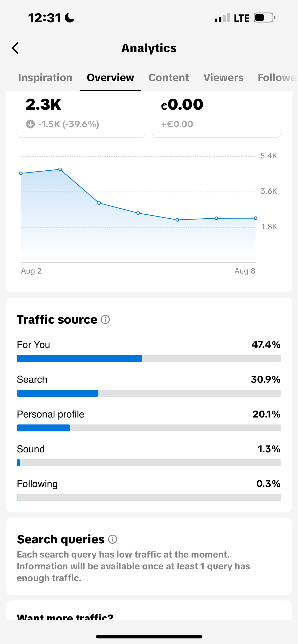Screen dimensions: 298x644
Task: Tap the Personal profile traffic bar
Action: 149,428
